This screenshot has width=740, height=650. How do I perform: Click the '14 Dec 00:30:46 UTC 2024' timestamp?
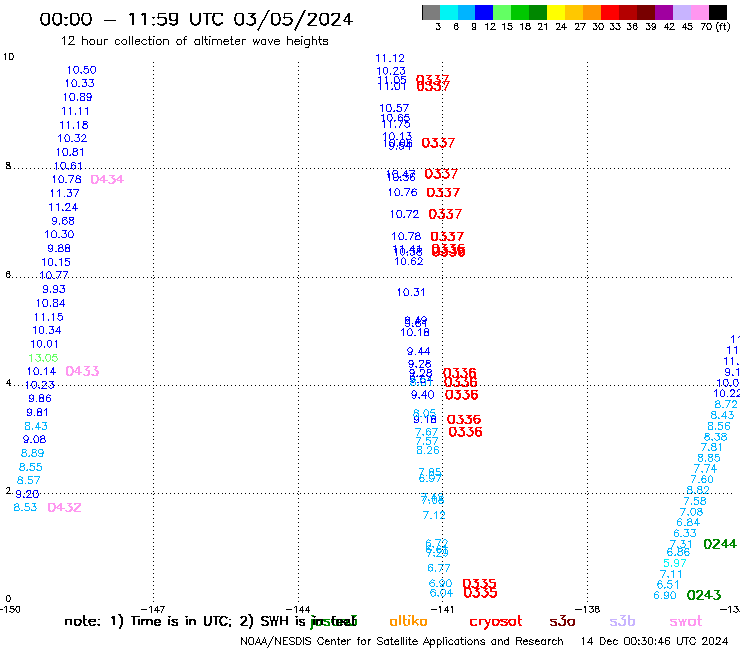[654, 642]
